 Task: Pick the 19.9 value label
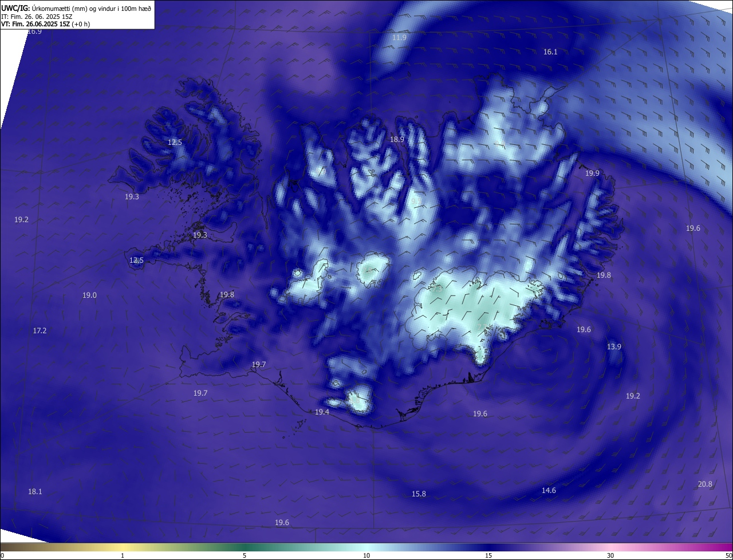(x=592, y=173)
